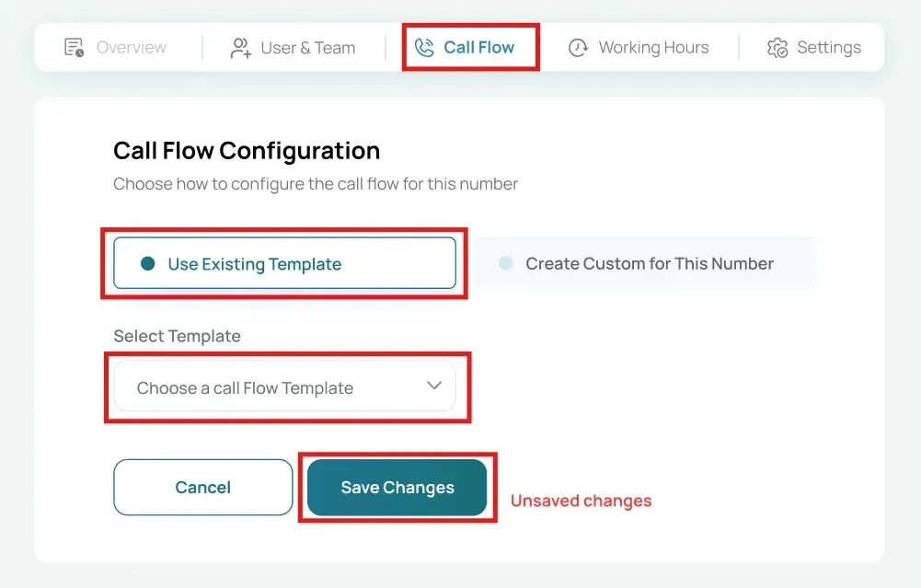Click the Overview document icon

point(74,48)
